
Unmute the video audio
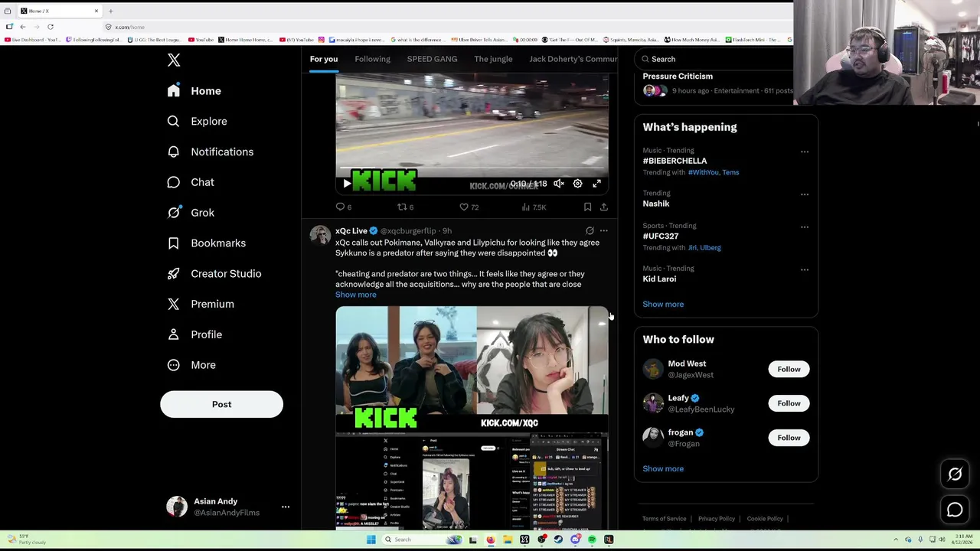(559, 184)
